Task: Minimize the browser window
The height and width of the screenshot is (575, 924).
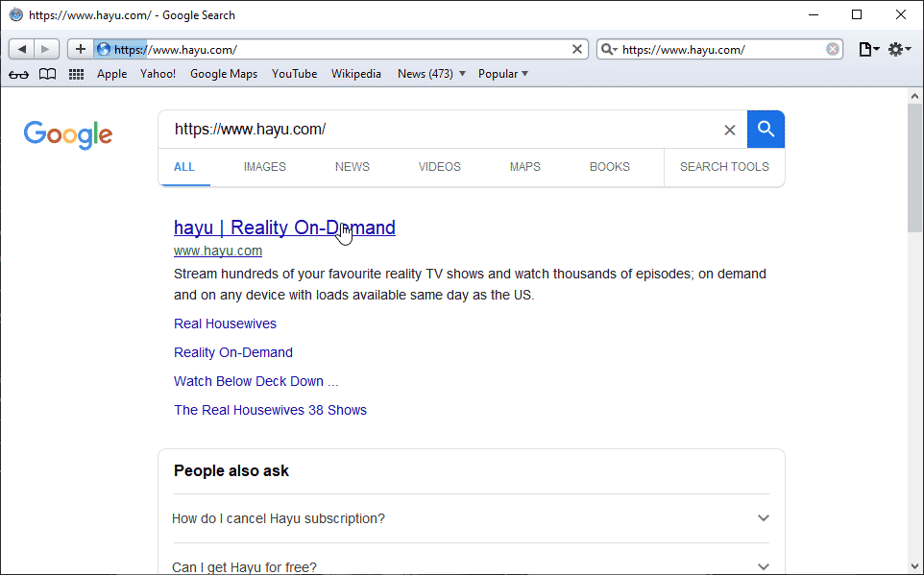Action: [814, 14]
